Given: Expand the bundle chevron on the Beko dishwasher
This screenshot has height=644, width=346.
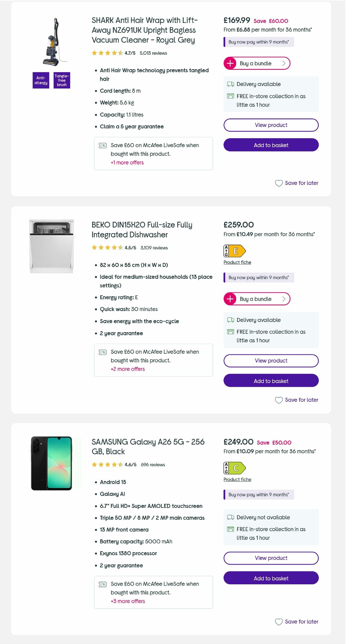Looking at the screenshot, I should pos(284,299).
